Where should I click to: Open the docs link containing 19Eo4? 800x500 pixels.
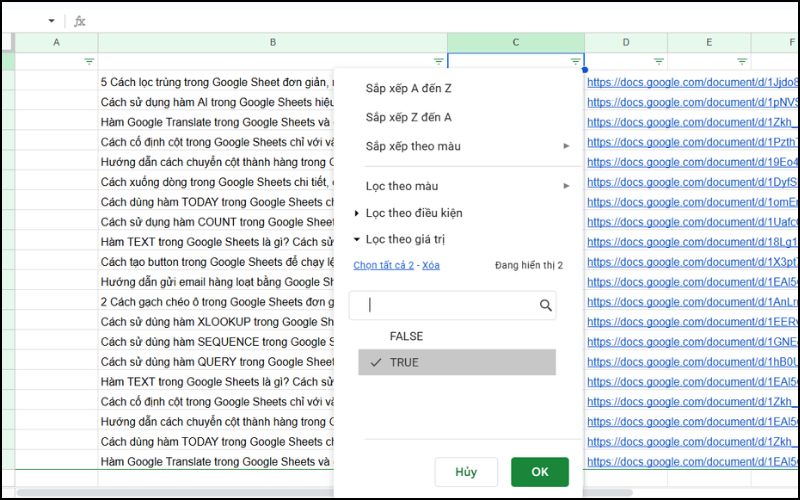692,162
